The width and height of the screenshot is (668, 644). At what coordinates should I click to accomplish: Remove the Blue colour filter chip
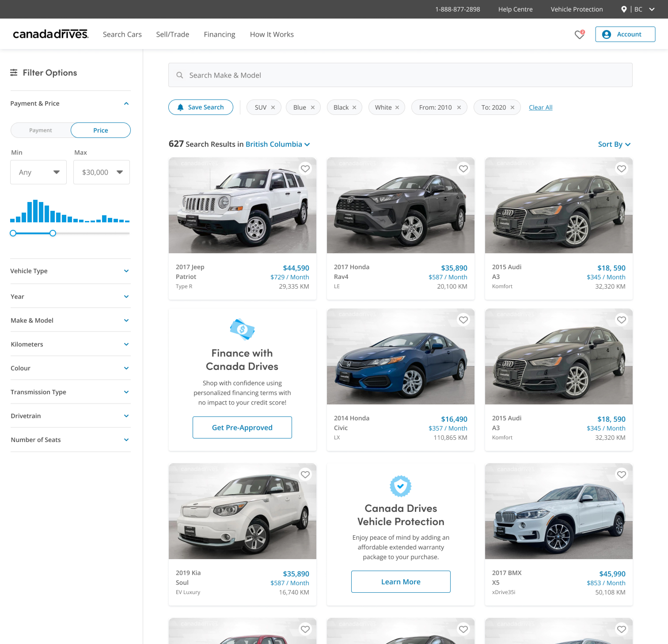click(313, 107)
